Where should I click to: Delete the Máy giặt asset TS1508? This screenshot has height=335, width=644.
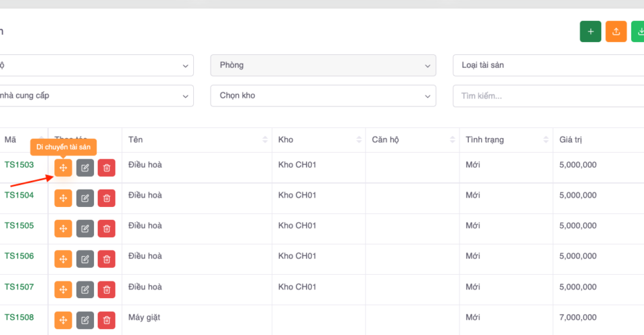click(x=106, y=320)
